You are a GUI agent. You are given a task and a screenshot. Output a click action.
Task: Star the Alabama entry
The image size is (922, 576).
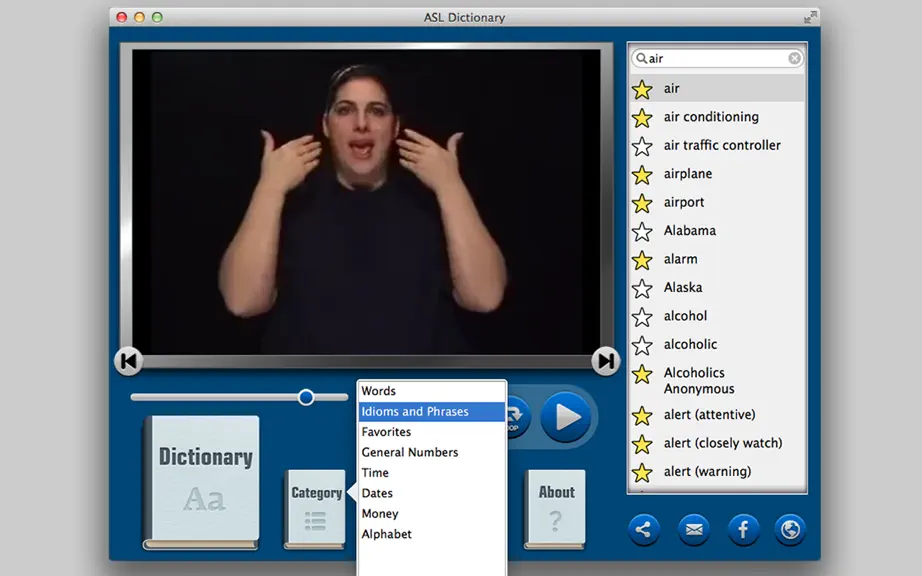coord(642,231)
